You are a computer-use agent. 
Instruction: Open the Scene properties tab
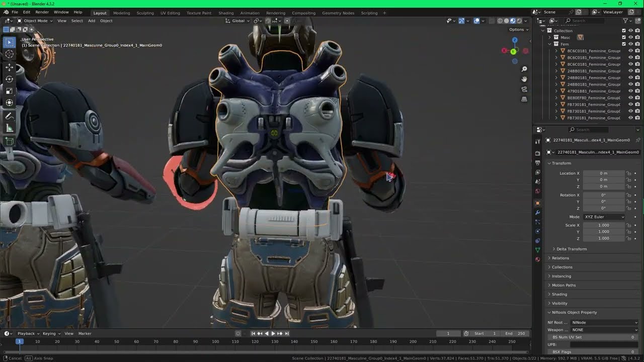pos(537,182)
